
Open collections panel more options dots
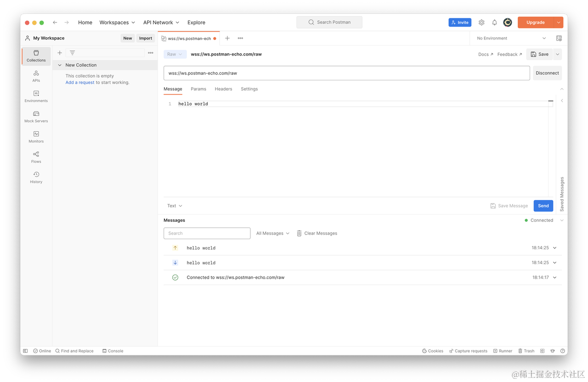[x=151, y=53]
